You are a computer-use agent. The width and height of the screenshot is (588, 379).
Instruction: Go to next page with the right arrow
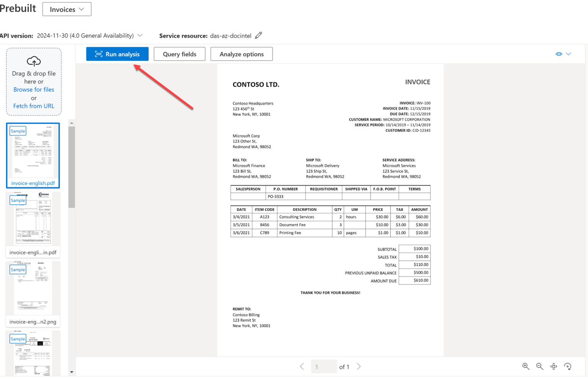359,366
